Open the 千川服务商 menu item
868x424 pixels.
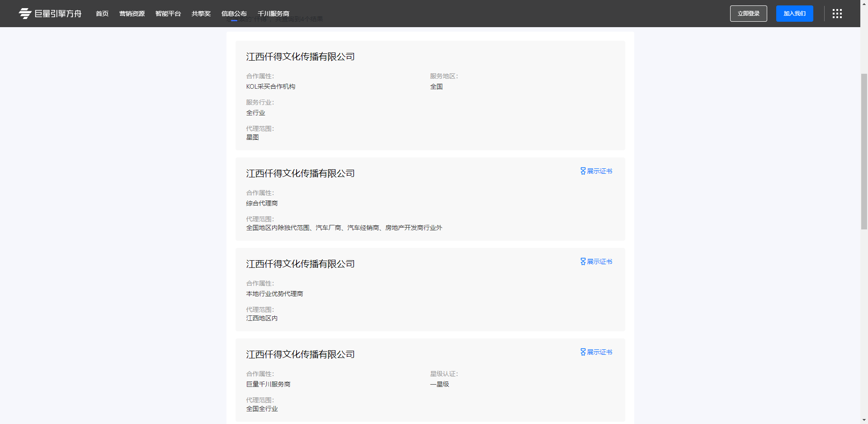[274, 14]
